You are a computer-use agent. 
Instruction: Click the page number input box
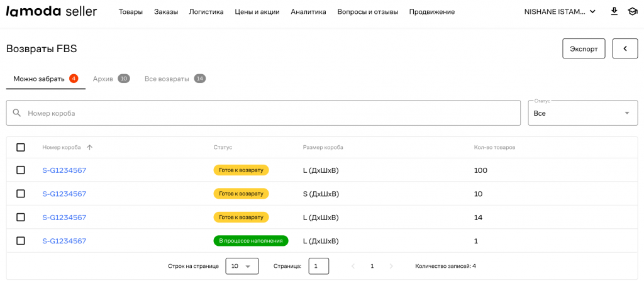coord(318,266)
